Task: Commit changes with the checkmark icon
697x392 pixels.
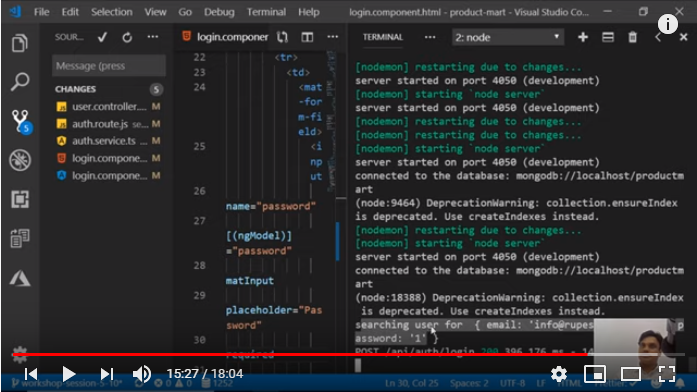Action: tap(102, 37)
